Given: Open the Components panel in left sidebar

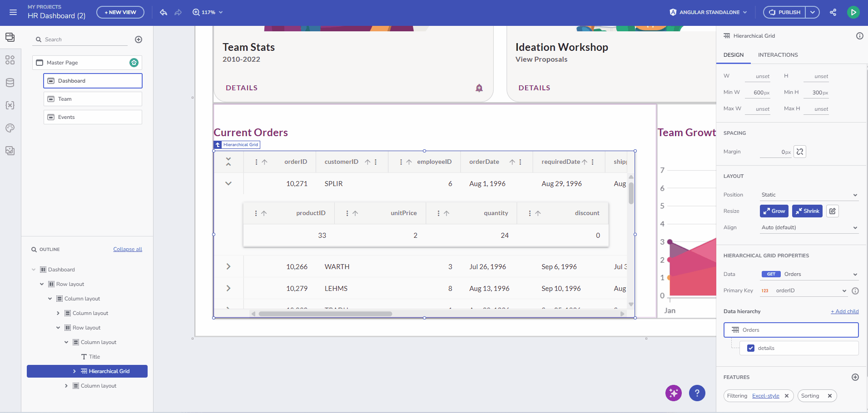Looking at the screenshot, I should [10, 59].
